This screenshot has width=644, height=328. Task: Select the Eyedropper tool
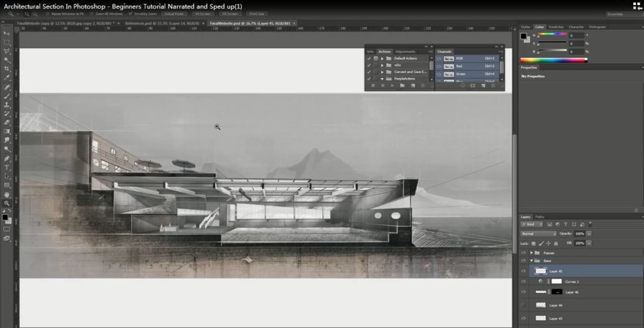coord(6,78)
